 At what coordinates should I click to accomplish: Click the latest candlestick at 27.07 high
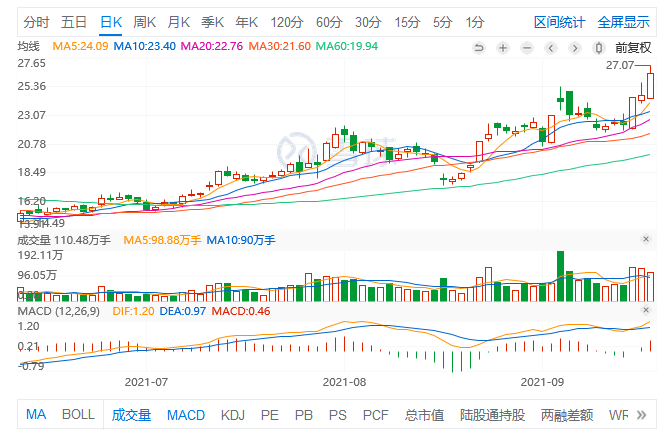[650, 85]
